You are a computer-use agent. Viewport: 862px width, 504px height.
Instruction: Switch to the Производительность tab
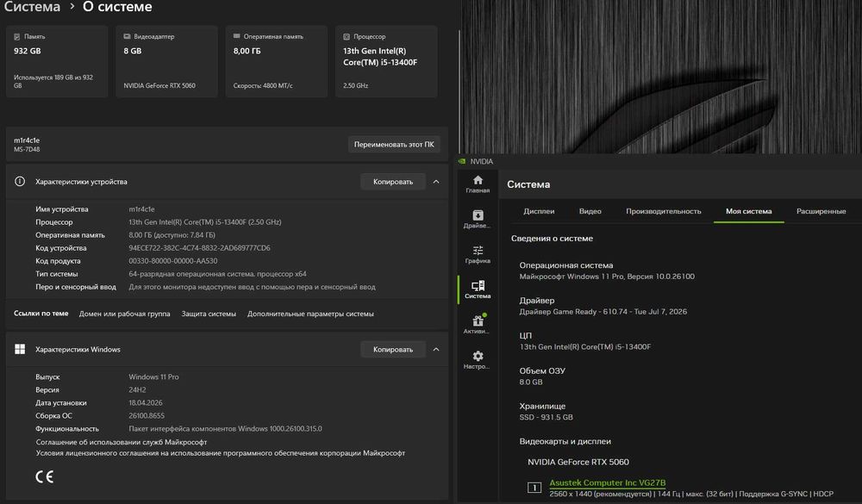pos(664,211)
